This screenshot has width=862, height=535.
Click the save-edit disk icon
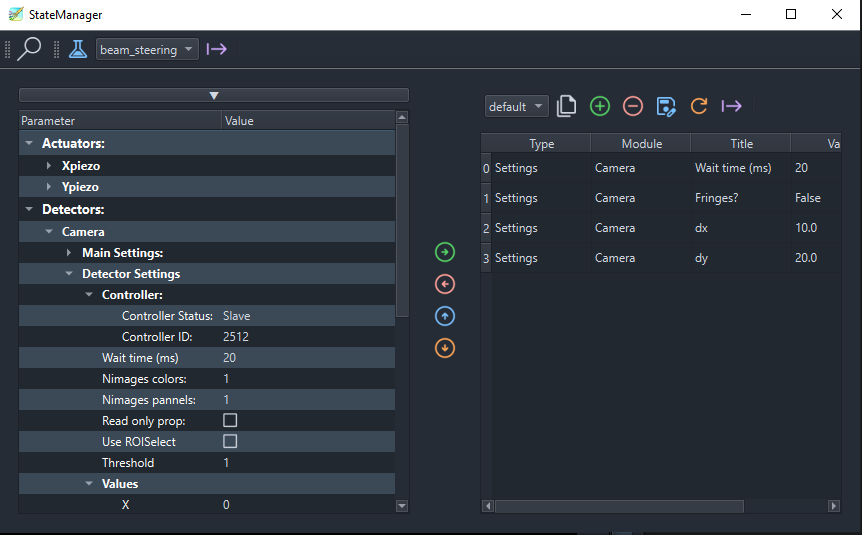(666, 106)
